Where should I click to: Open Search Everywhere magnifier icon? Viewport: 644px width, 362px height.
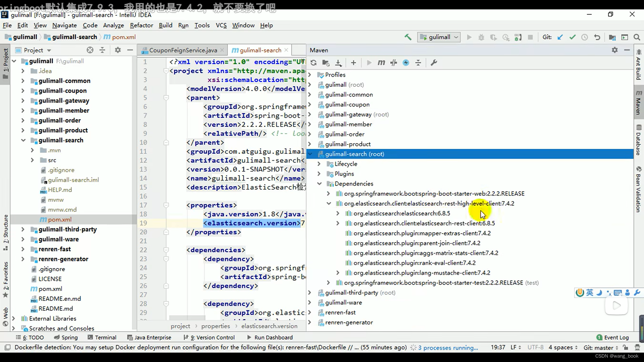(637, 37)
